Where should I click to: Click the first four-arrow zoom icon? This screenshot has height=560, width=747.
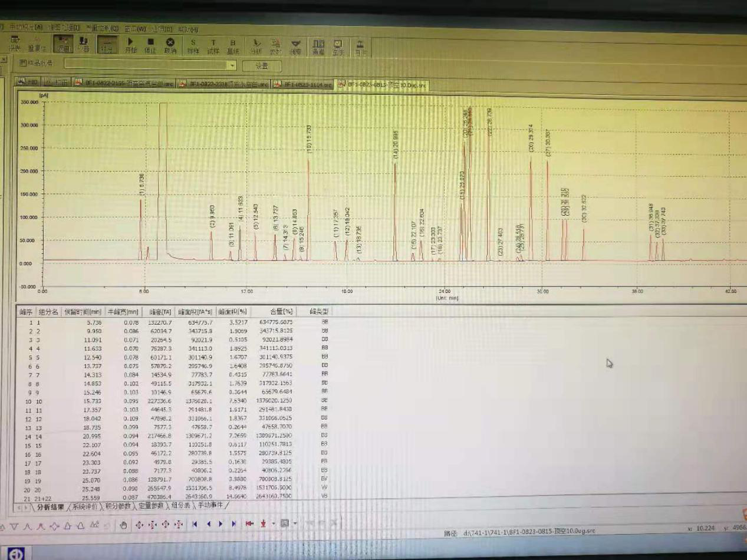click(x=139, y=524)
